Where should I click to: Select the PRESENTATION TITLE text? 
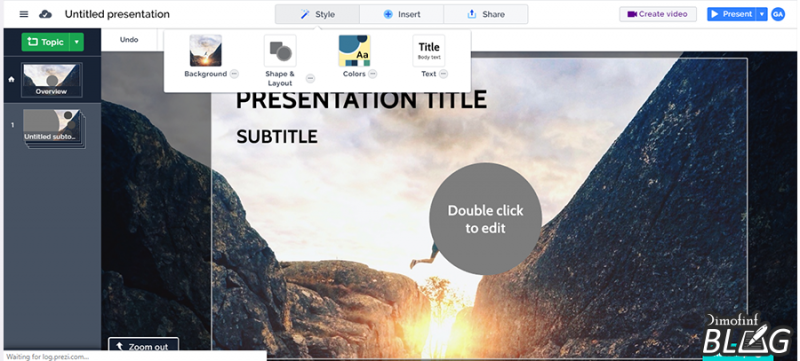coord(361,100)
